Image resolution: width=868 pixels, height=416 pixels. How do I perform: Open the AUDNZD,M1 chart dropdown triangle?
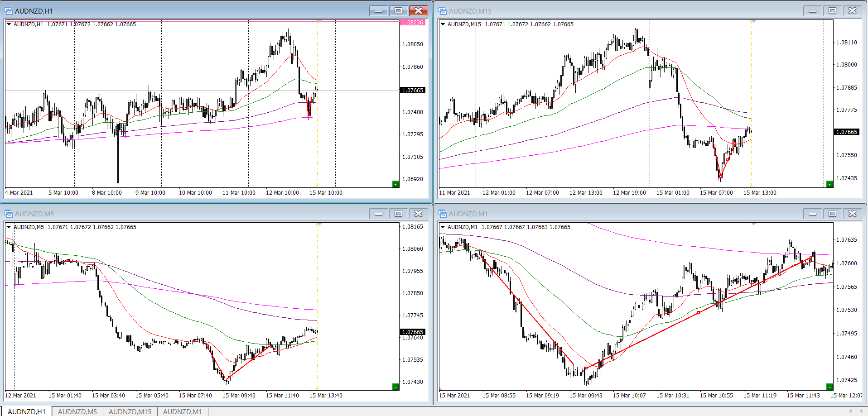443,227
